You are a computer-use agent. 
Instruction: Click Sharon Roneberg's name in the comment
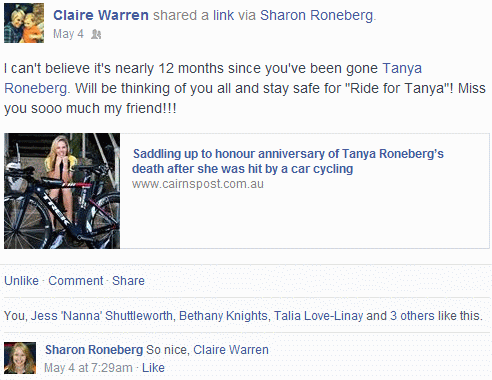click(94, 350)
